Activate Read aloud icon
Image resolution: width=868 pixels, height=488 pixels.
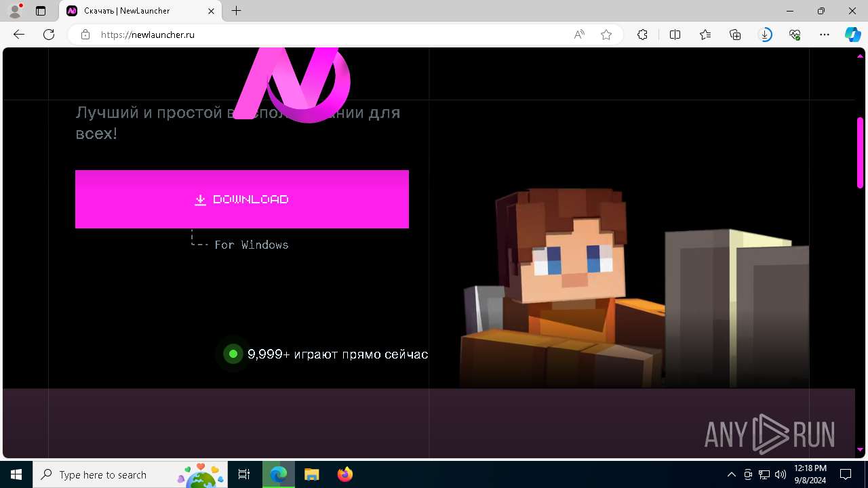pos(579,35)
